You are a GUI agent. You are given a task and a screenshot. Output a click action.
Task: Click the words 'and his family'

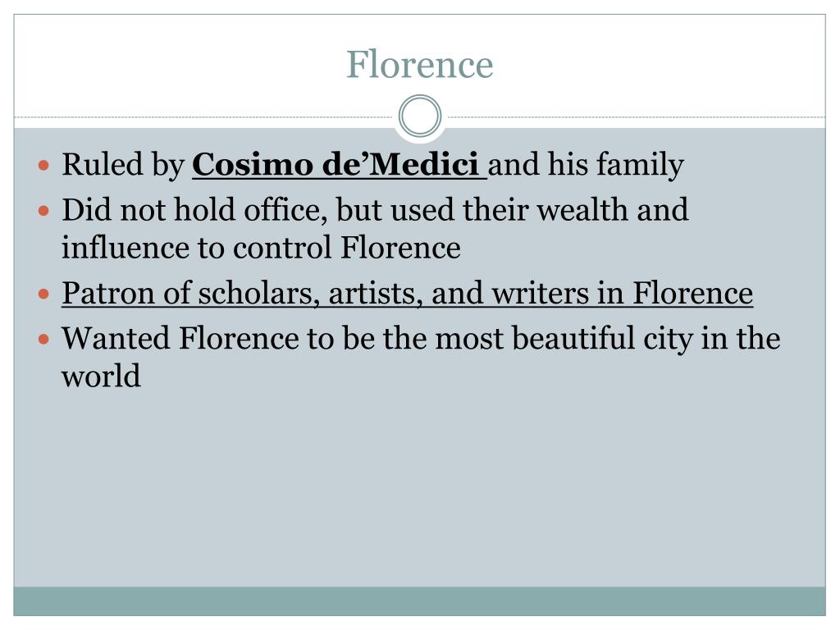coord(586,164)
